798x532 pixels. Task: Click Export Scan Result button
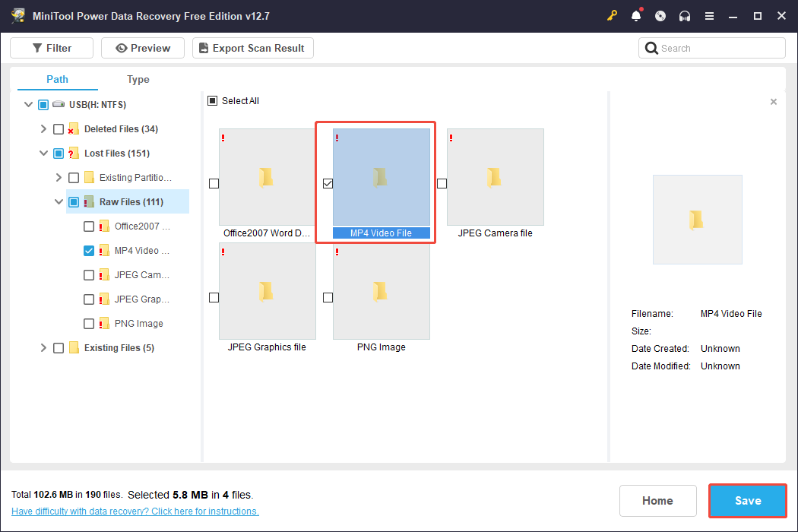coord(252,48)
